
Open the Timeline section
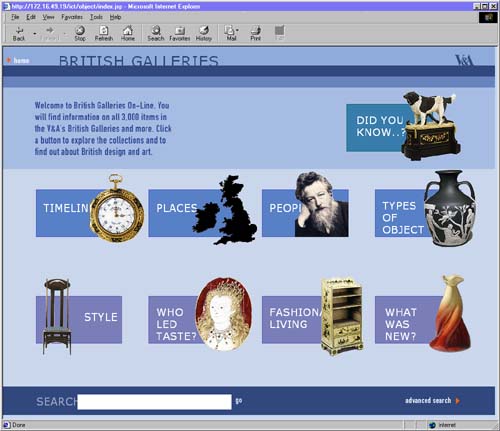pos(64,213)
